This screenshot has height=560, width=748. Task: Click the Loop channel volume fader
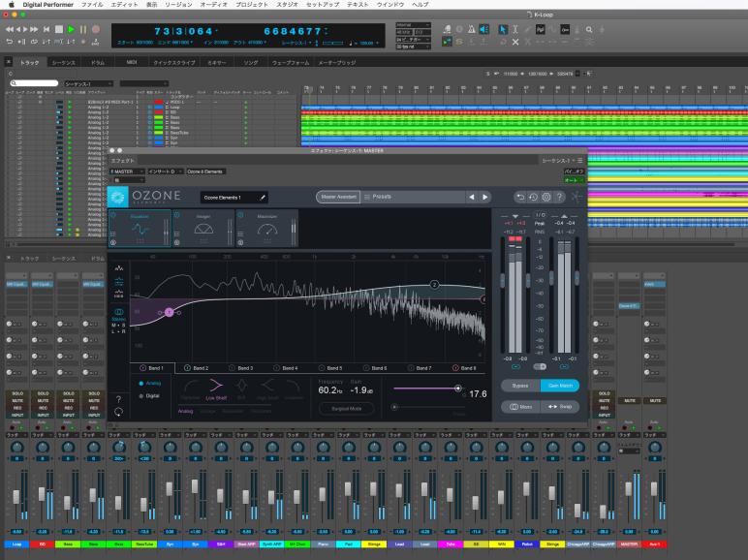coord(16,497)
